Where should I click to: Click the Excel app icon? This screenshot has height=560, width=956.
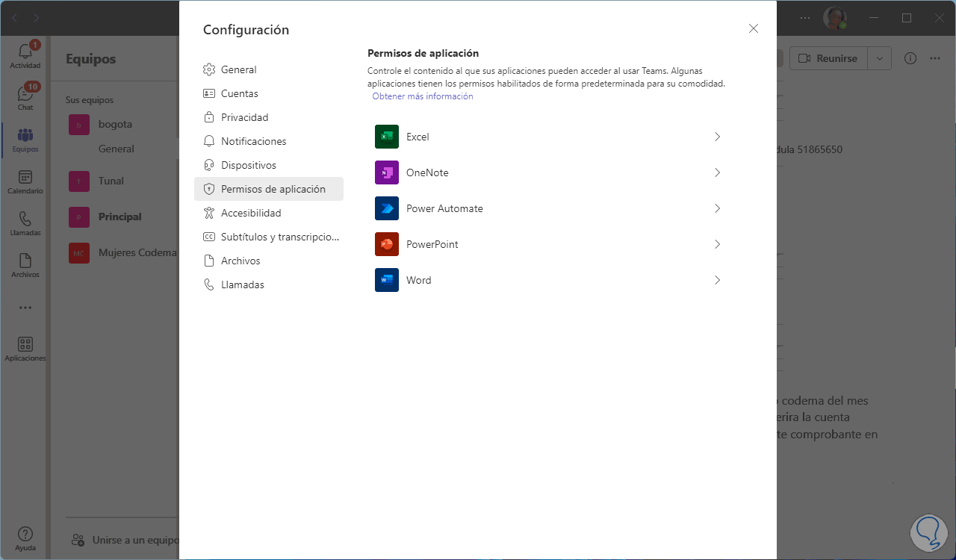click(387, 137)
